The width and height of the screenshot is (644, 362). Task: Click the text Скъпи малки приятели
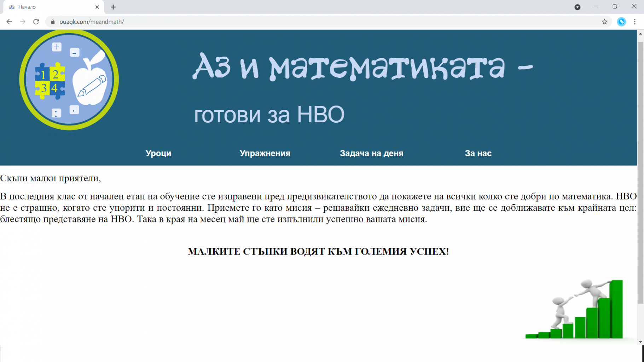50,178
